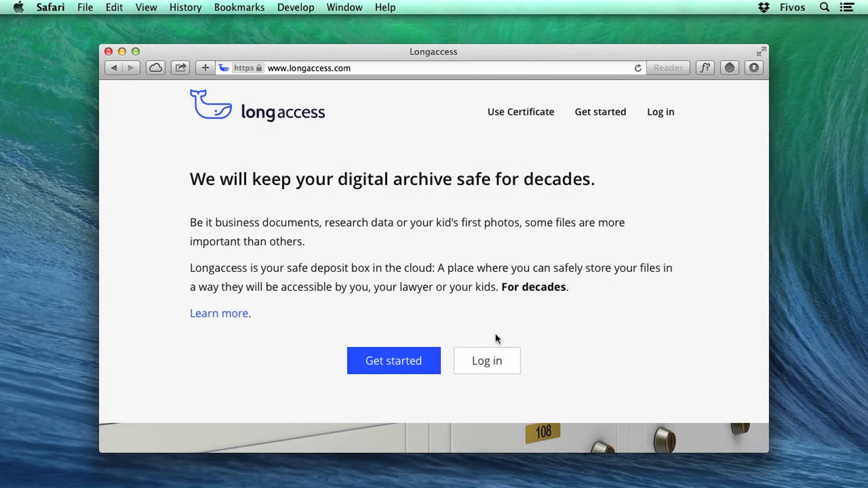Enter full screen with the window arrows icon
Image resolution: width=868 pixels, height=488 pixels.
[x=761, y=52]
